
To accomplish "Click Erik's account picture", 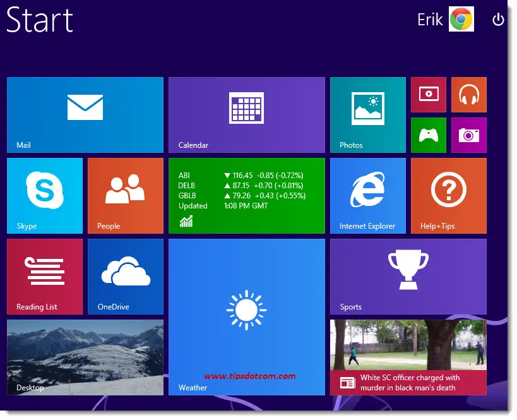I will click(x=461, y=19).
